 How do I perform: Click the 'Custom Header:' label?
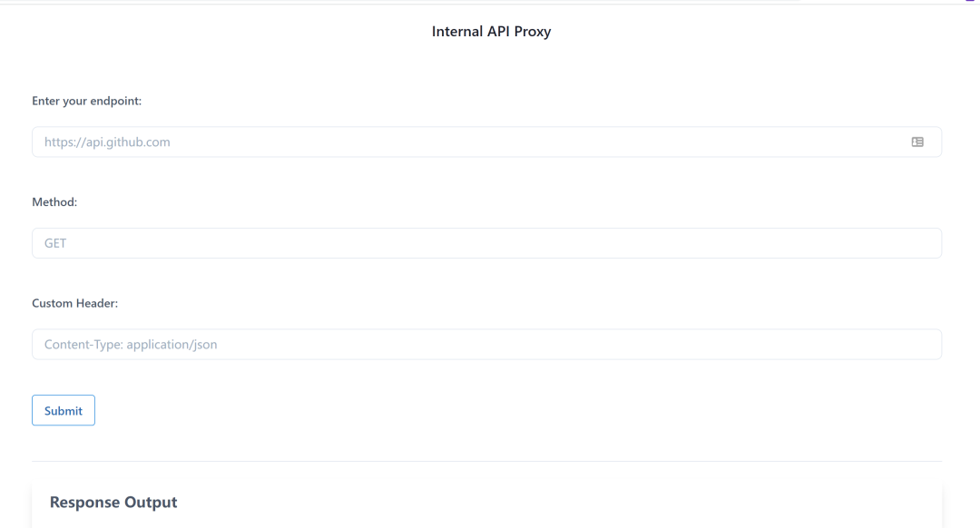[x=75, y=303]
